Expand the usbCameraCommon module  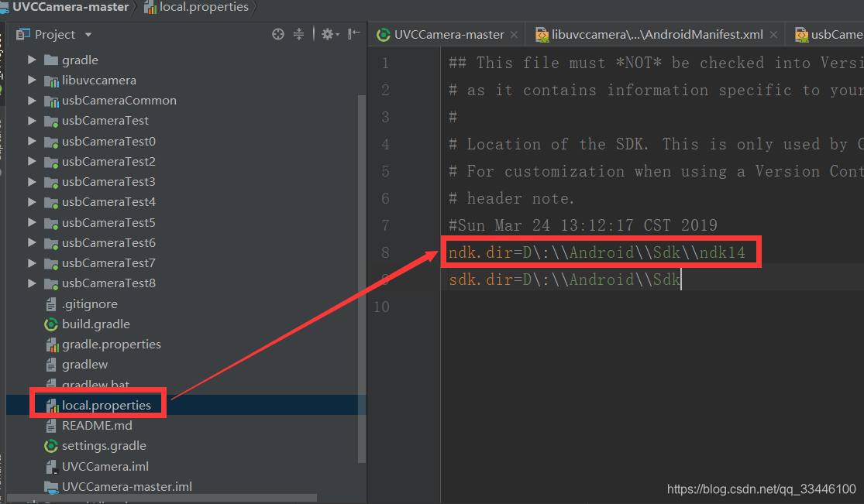coord(32,100)
